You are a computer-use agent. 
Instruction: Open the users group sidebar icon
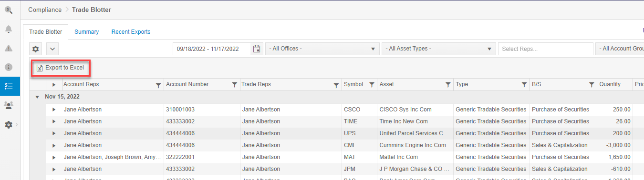coord(9,105)
